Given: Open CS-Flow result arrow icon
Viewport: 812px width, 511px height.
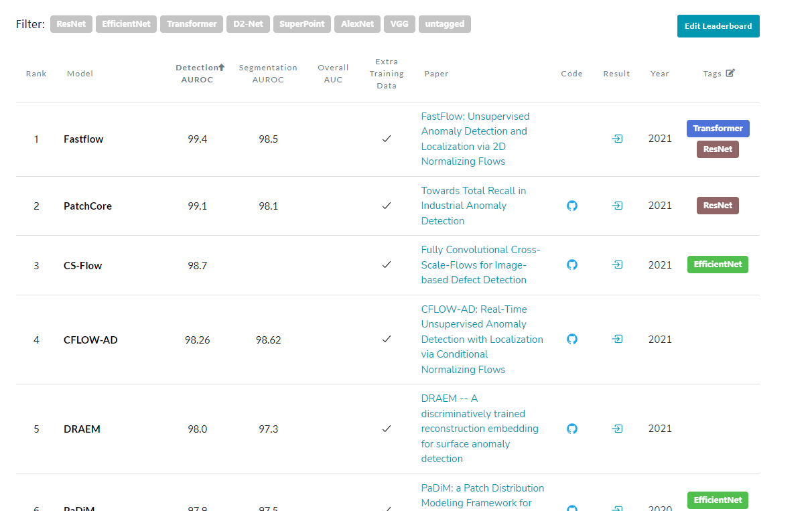Looking at the screenshot, I should click(x=617, y=265).
